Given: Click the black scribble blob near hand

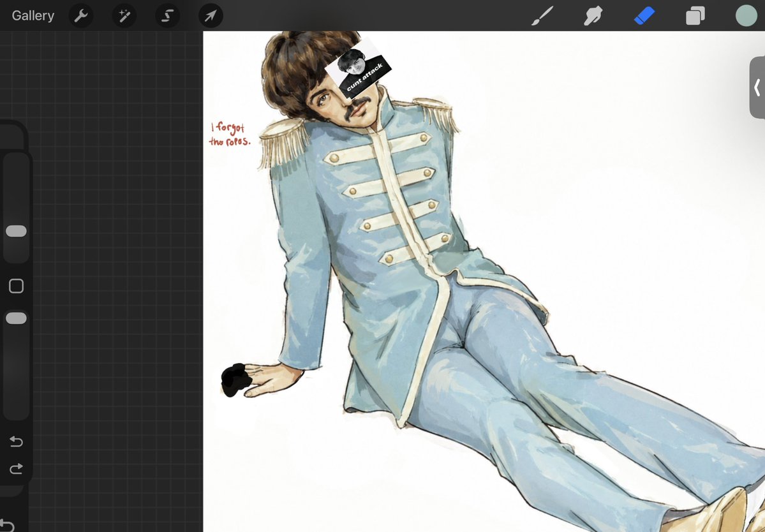Looking at the screenshot, I should tap(236, 380).
